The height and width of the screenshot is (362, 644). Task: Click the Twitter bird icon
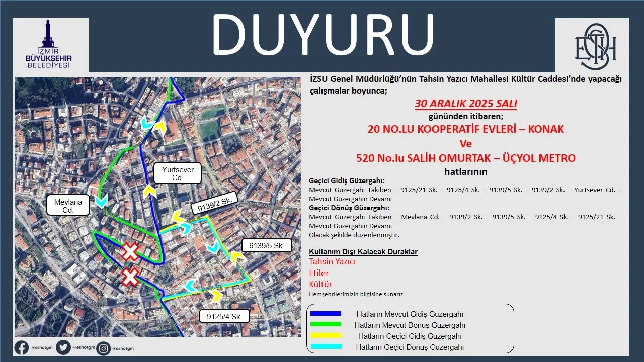(x=63, y=348)
